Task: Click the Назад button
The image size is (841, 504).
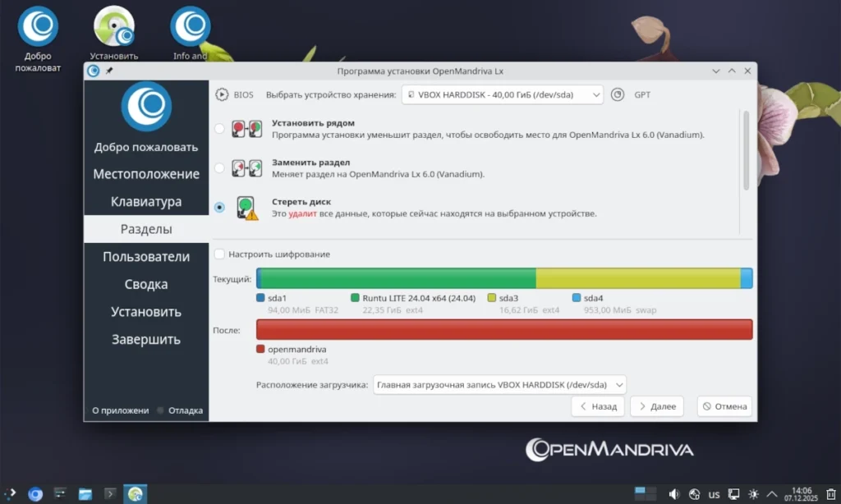Action: click(598, 406)
